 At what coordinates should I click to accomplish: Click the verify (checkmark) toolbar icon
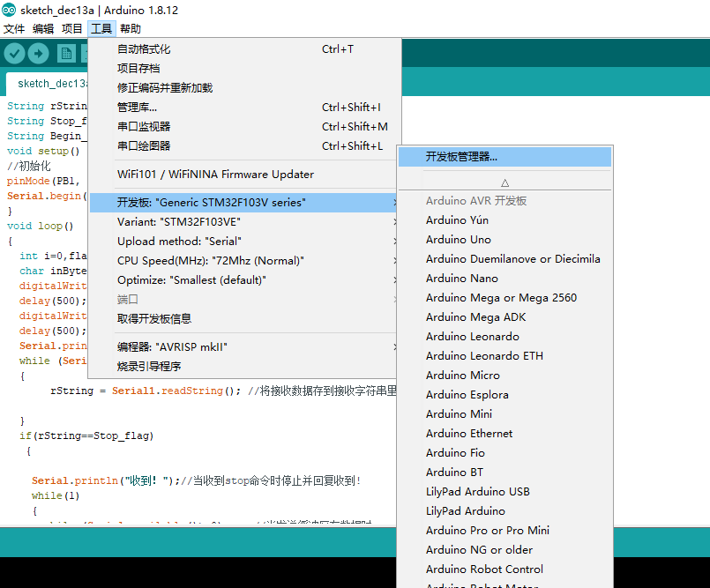click(x=13, y=53)
